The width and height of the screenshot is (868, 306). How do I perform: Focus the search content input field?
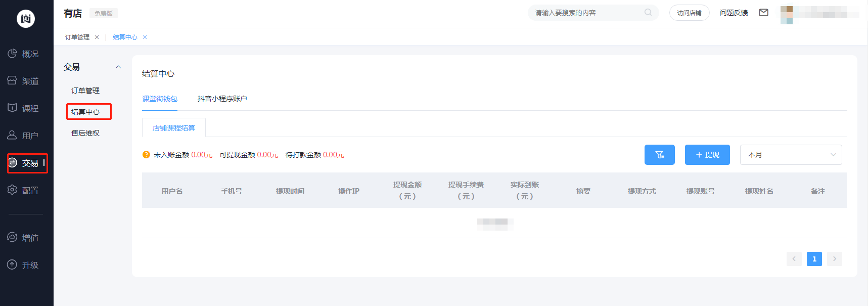pyautogui.click(x=586, y=13)
